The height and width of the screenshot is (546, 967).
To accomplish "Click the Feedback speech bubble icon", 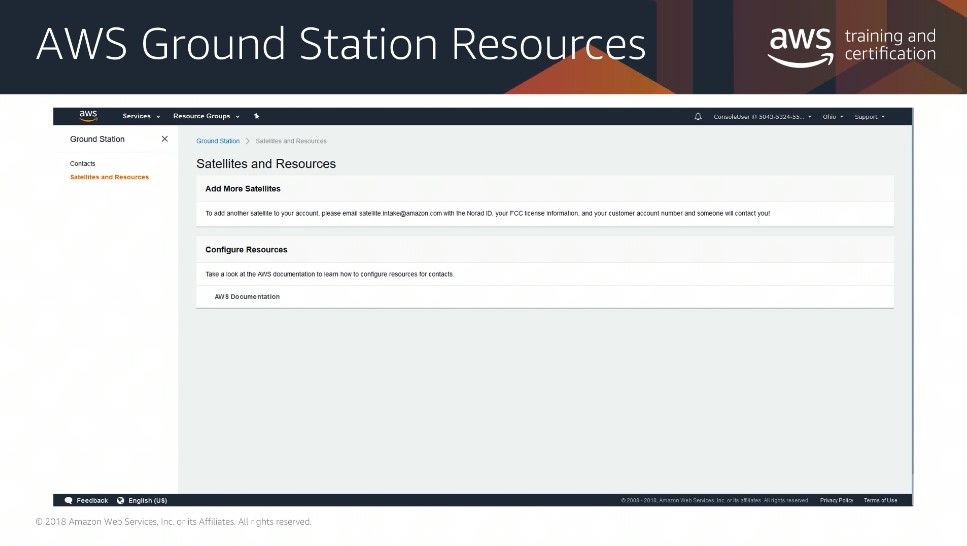I will 68,500.
